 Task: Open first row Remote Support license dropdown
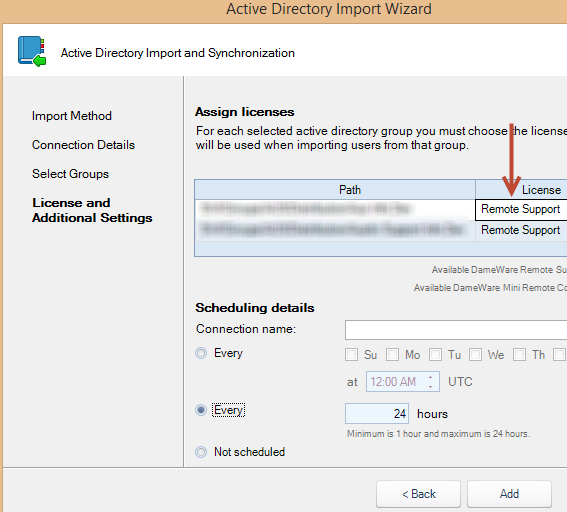[521, 209]
